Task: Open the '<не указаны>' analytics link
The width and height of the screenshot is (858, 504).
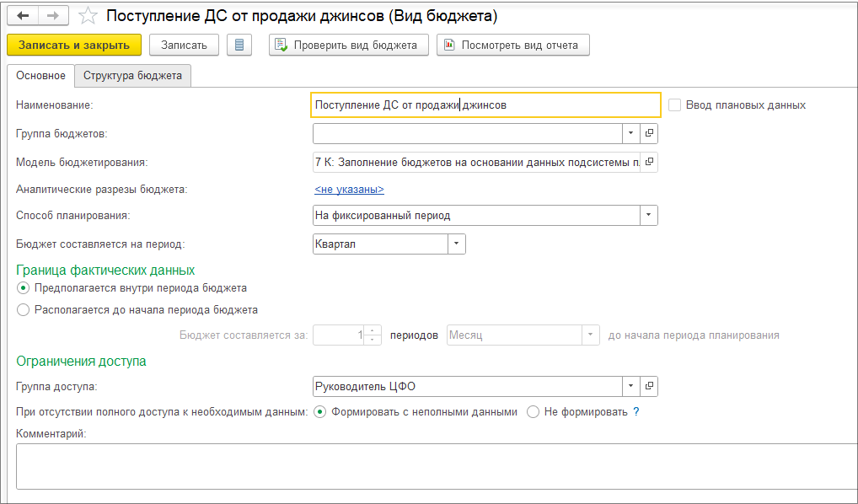Action: click(349, 190)
